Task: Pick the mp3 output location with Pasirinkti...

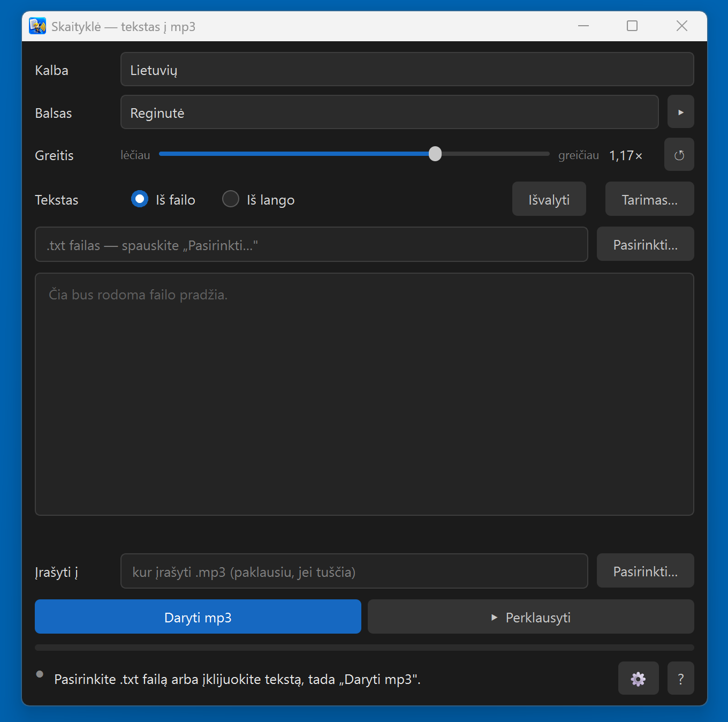Action: click(x=645, y=571)
